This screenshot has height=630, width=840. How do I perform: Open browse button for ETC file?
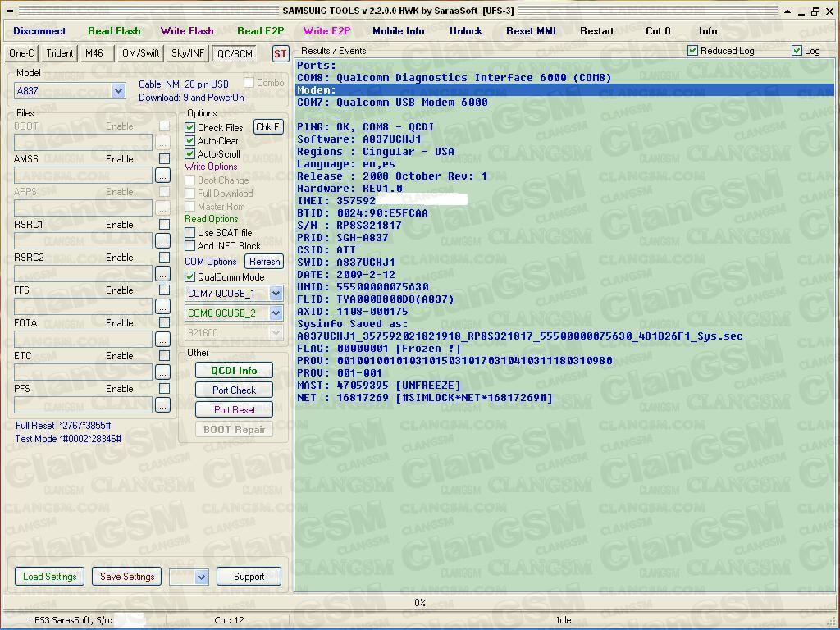click(x=162, y=372)
